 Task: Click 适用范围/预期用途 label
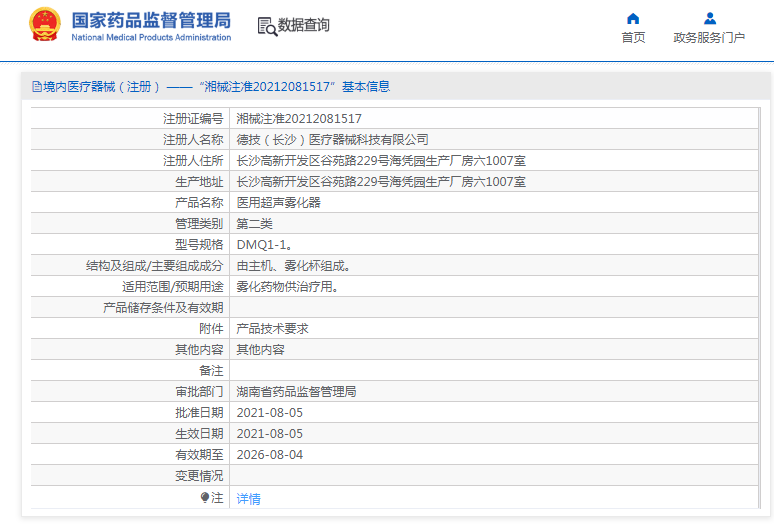click(173, 287)
